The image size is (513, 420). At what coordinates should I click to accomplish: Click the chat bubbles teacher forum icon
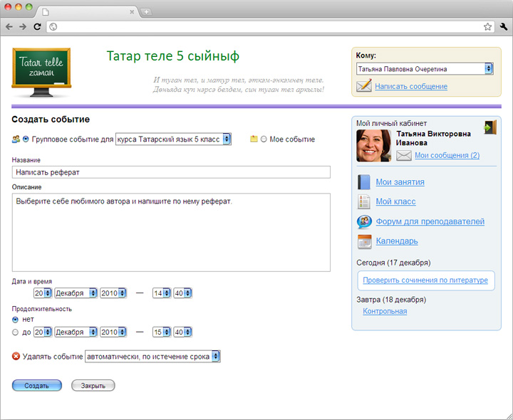(364, 221)
